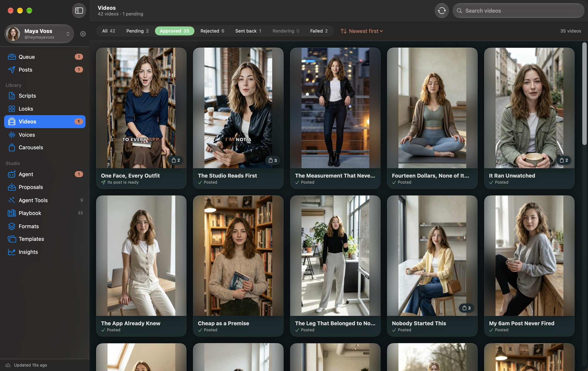Image resolution: width=588 pixels, height=371 pixels.
Task: Click clip count badge on Nobody Started This
Action: (467, 308)
